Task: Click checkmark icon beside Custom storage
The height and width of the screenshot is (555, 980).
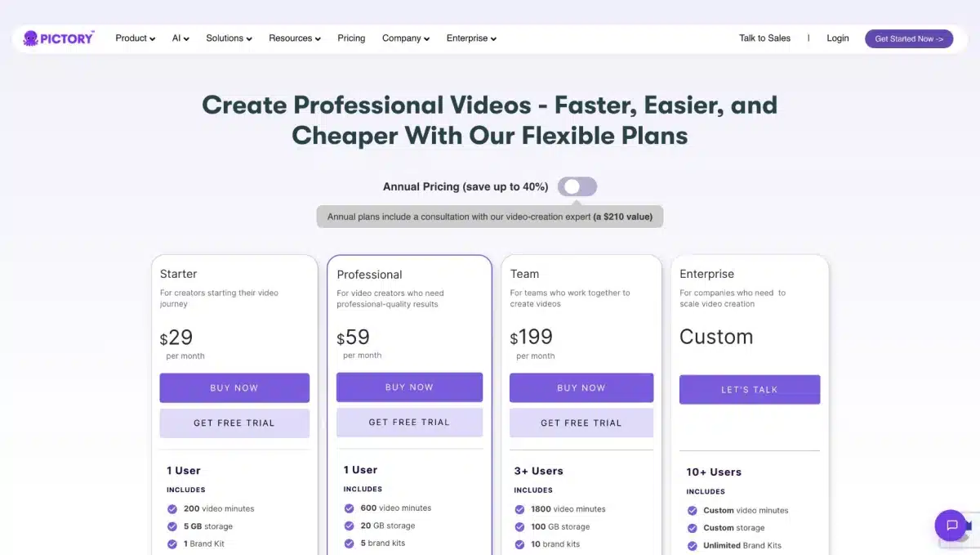Action: pos(693,528)
